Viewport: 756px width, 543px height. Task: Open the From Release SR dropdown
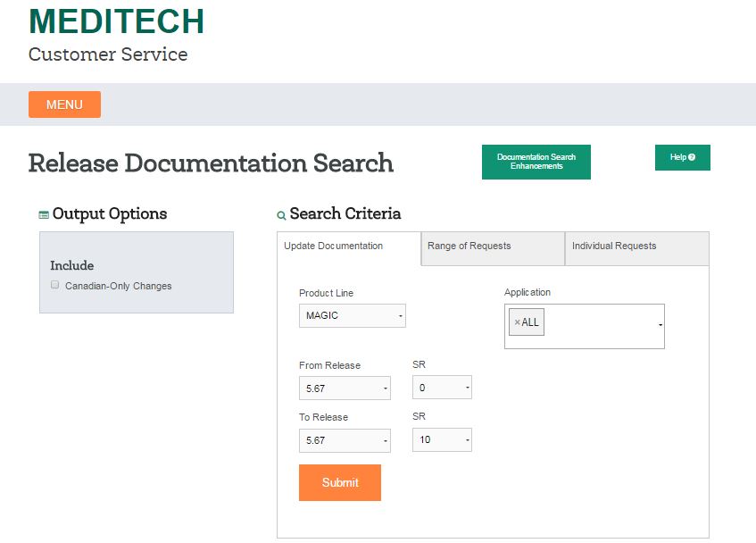[x=442, y=388]
